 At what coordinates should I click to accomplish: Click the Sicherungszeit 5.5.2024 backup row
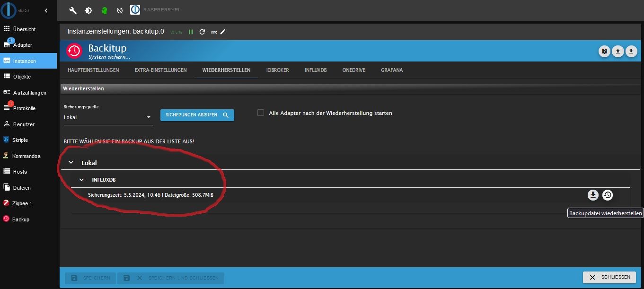coord(350,195)
